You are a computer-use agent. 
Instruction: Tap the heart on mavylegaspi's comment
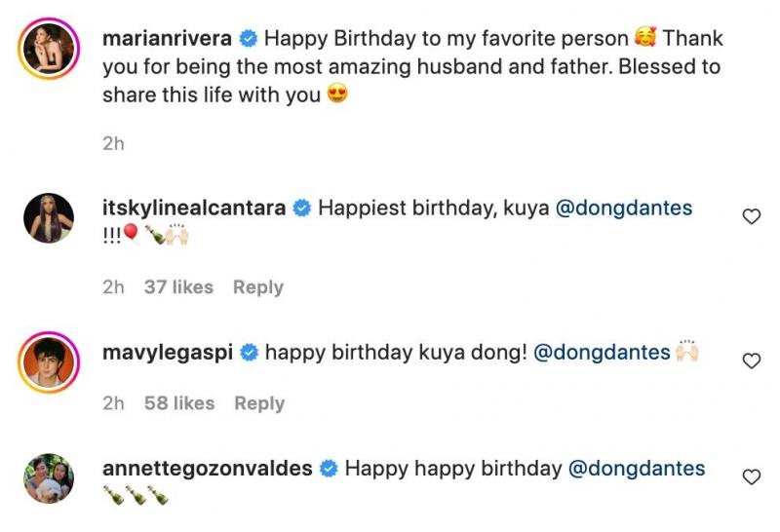pyautogui.click(x=751, y=361)
